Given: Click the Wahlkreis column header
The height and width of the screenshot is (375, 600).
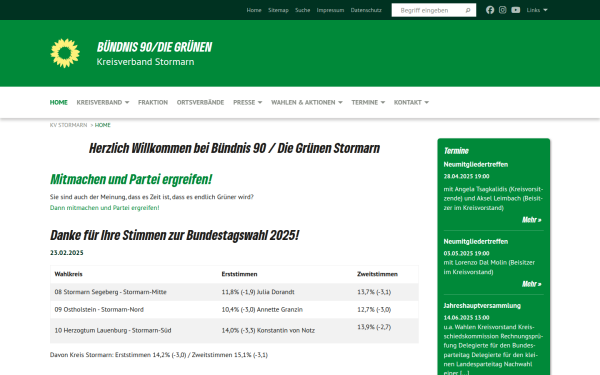Looking at the screenshot, I should tap(68, 274).
